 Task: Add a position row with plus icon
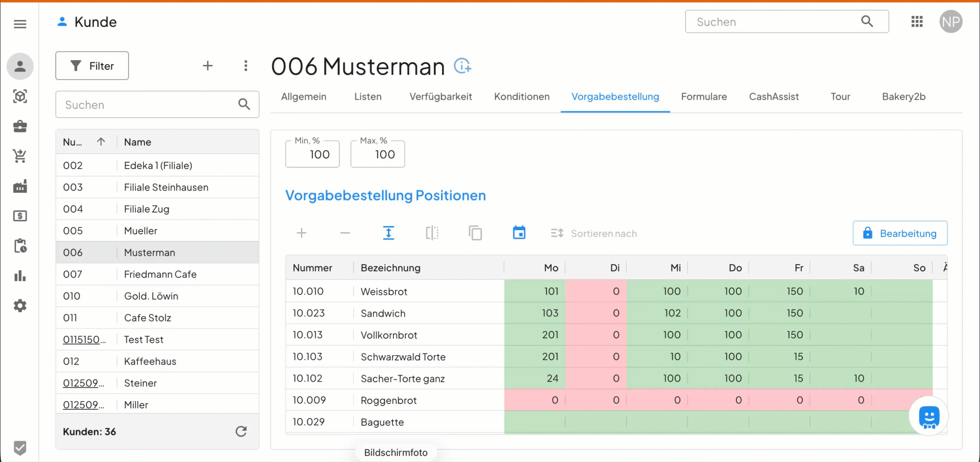coord(301,233)
